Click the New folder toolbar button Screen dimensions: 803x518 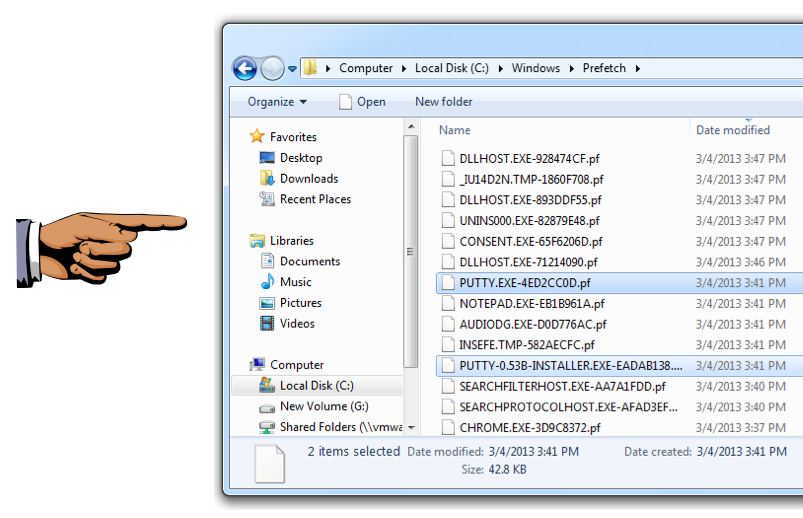443,102
